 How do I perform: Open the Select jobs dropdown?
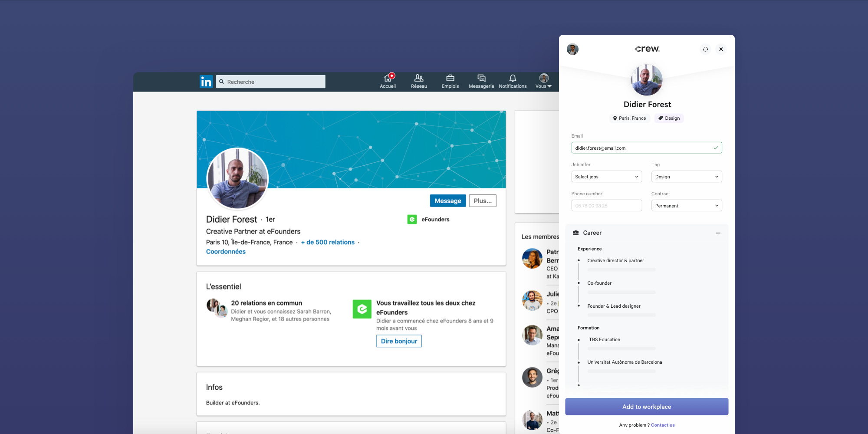(x=607, y=177)
